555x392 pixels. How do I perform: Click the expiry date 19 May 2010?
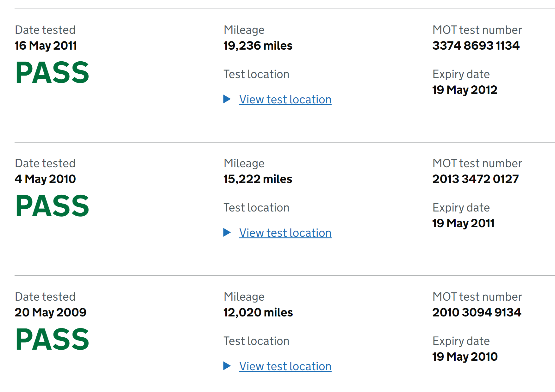pyautogui.click(x=465, y=357)
